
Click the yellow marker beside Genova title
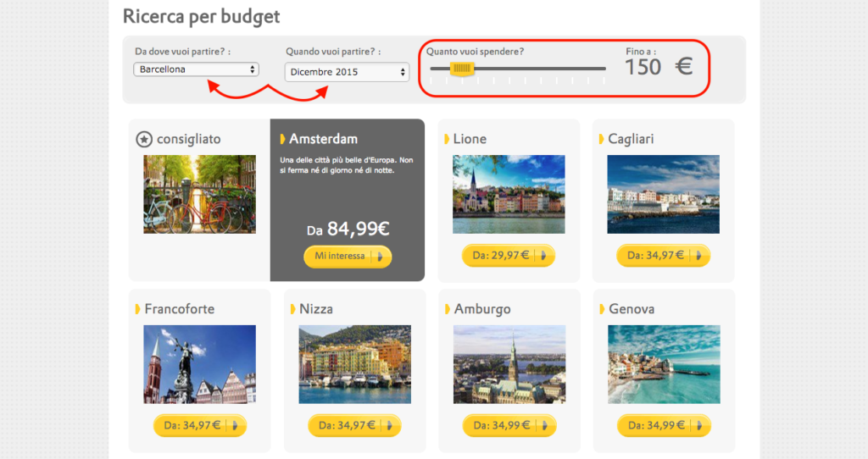602,309
